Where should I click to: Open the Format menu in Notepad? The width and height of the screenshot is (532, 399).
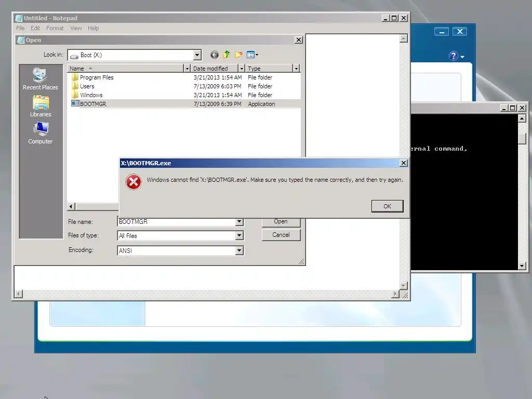pos(55,28)
